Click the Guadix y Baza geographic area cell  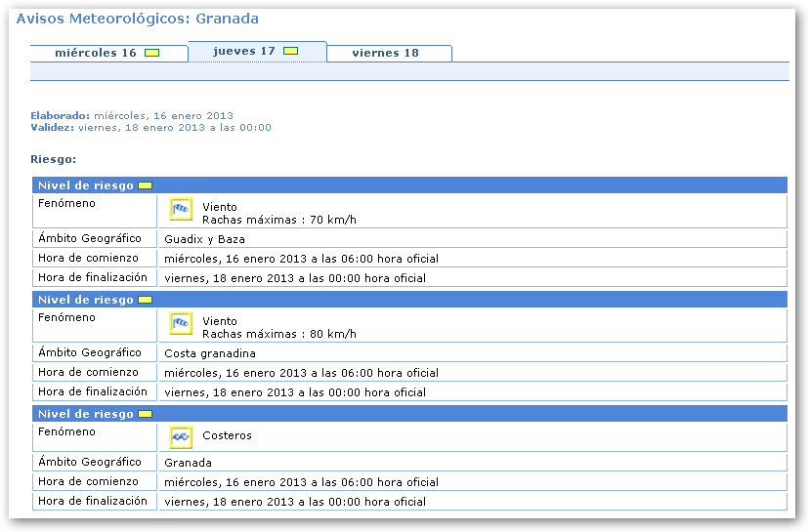(205, 239)
